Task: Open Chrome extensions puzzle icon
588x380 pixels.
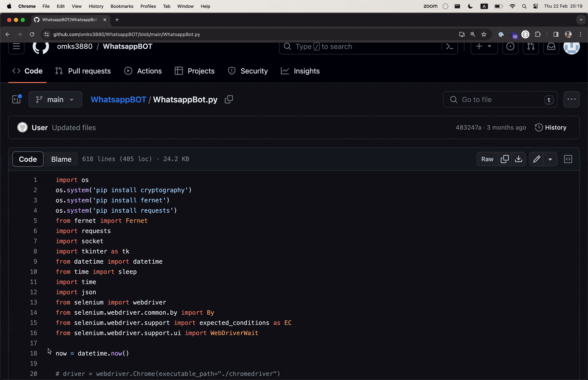Action: click(x=538, y=34)
